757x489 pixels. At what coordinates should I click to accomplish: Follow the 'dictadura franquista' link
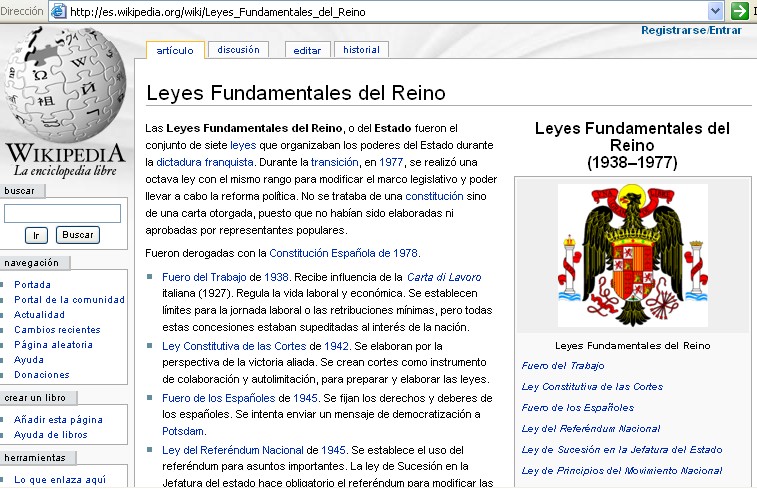205,162
